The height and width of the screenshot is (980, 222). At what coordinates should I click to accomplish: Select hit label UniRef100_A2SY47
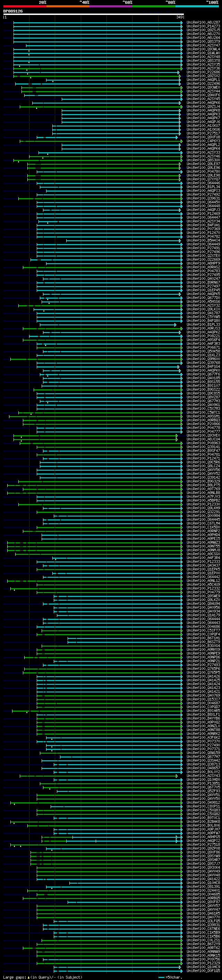tap(203, 45)
